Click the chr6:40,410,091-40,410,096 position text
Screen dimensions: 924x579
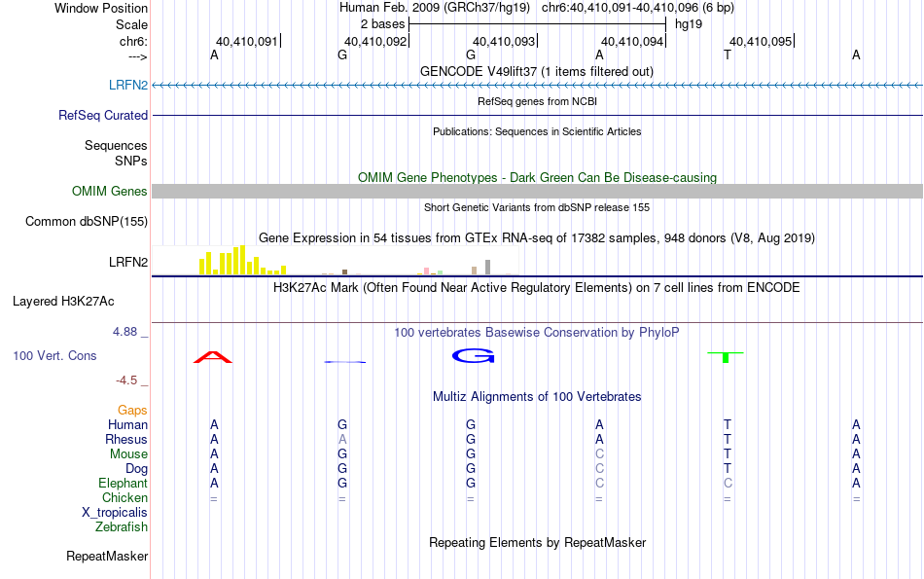pos(638,8)
